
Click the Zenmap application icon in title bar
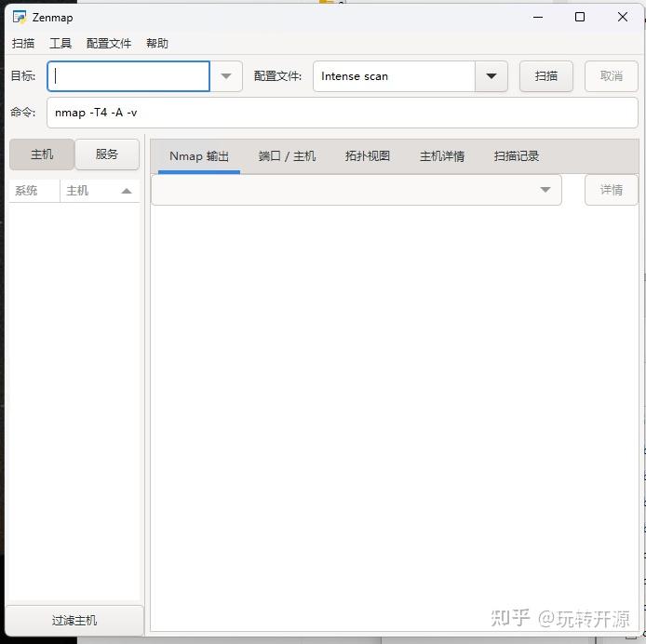click(x=19, y=18)
